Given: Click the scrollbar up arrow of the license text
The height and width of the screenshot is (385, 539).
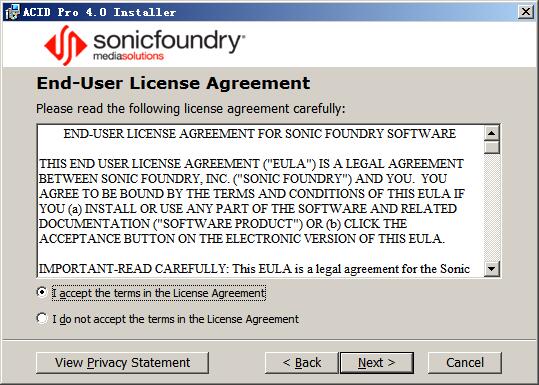Looking at the screenshot, I should pos(492,133).
